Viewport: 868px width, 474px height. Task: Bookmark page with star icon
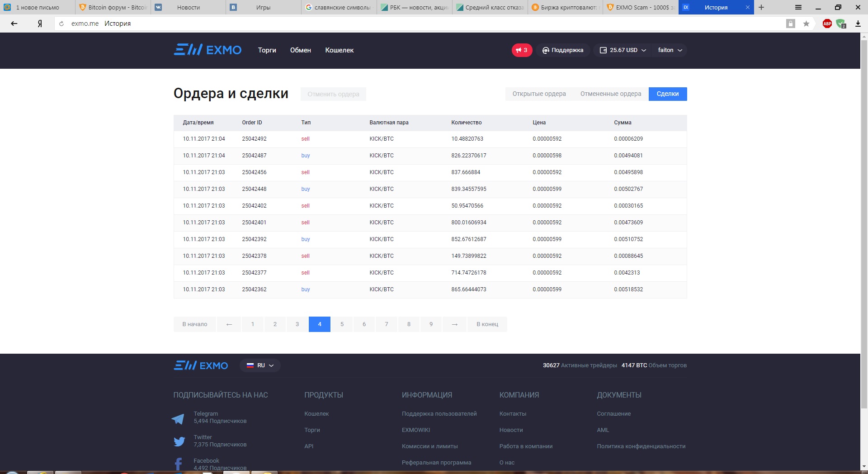coord(806,24)
